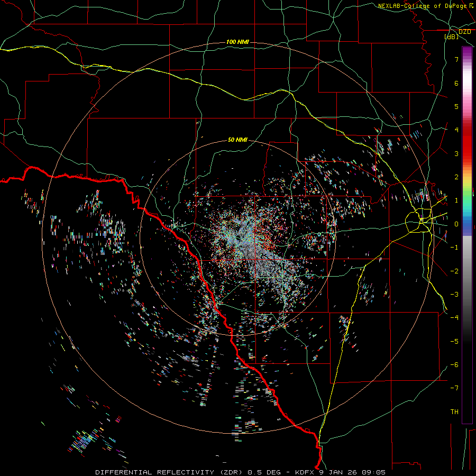Click the 1 value on the color scale
The height and width of the screenshot is (476, 476).
[456, 200]
